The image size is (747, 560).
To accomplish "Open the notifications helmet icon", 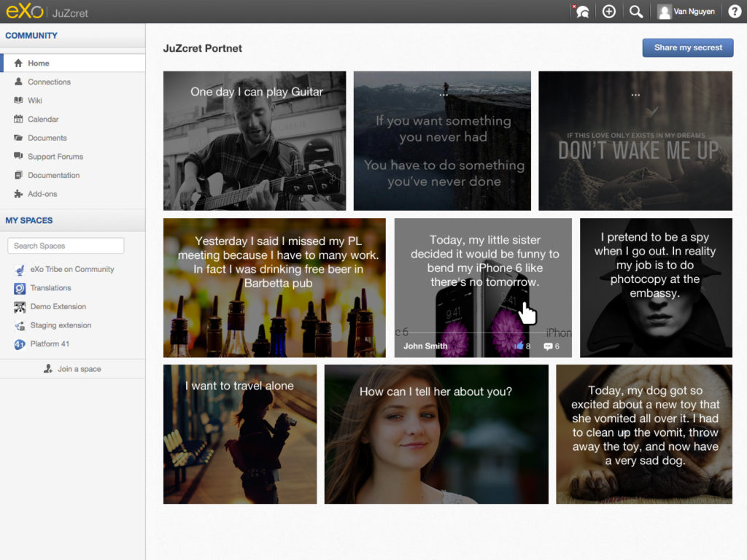I will click(581, 12).
